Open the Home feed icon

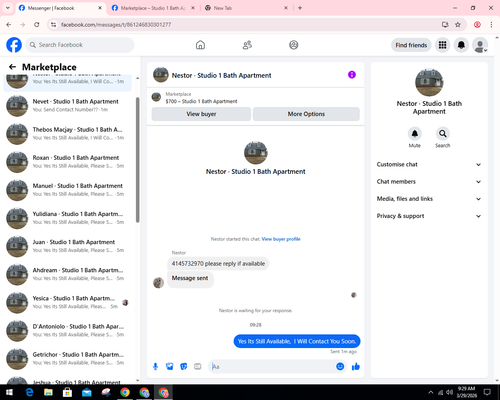pos(200,45)
